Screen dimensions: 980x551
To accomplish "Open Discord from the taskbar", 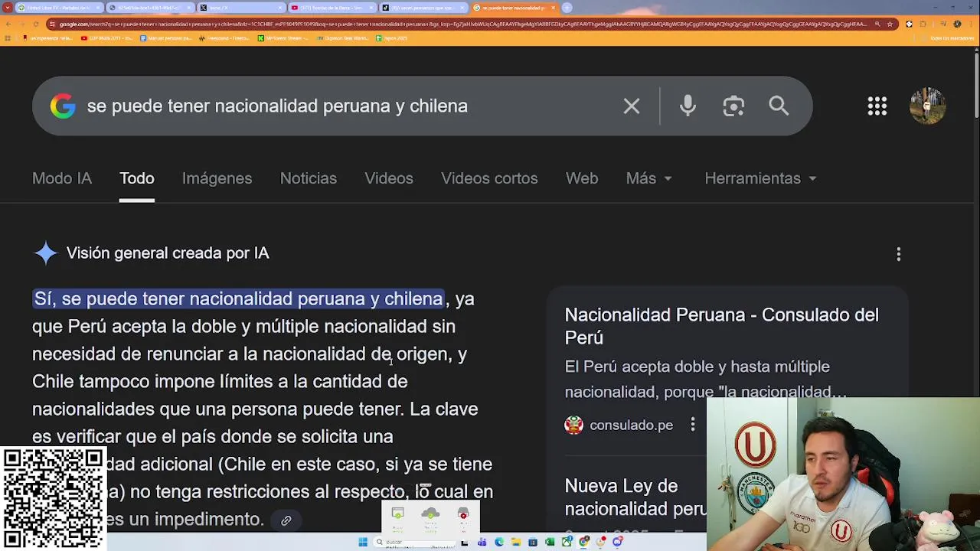I will (618, 542).
